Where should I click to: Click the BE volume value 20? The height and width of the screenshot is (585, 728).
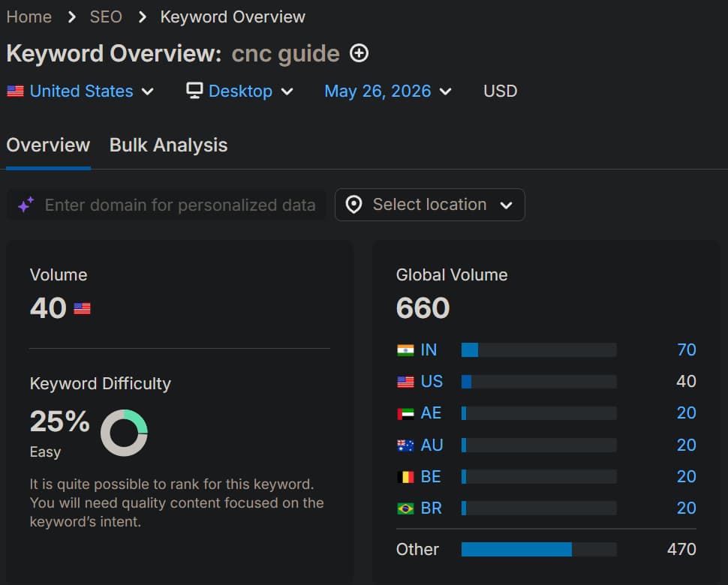pyautogui.click(x=686, y=476)
